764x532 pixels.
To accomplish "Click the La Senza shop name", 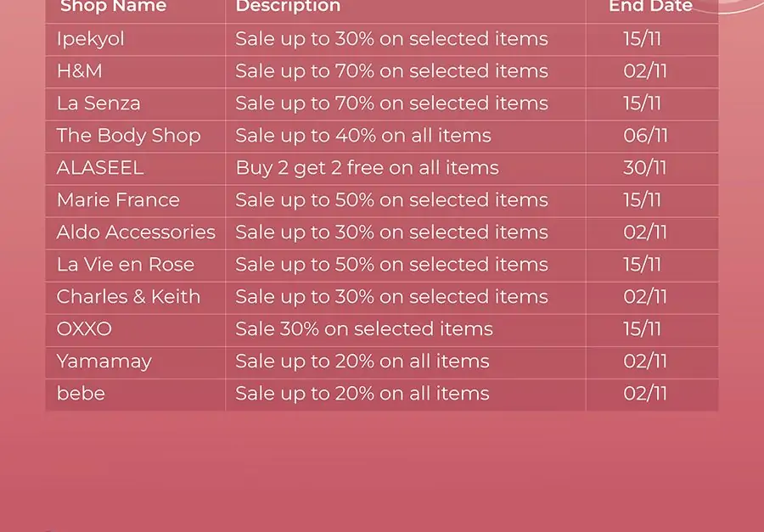I will [98, 104].
